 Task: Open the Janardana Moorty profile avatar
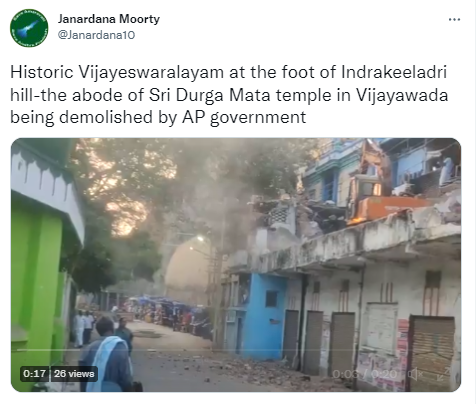[29, 28]
